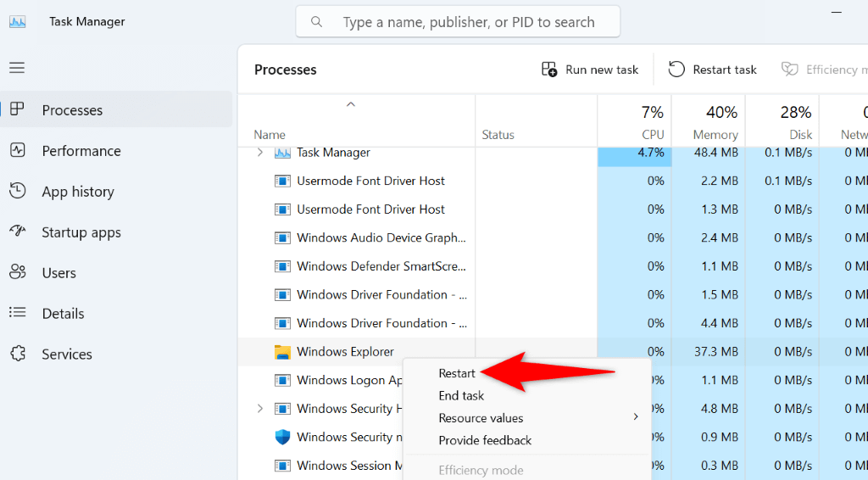
Task: Click the Windows Explorer folder icon
Action: click(x=282, y=352)
